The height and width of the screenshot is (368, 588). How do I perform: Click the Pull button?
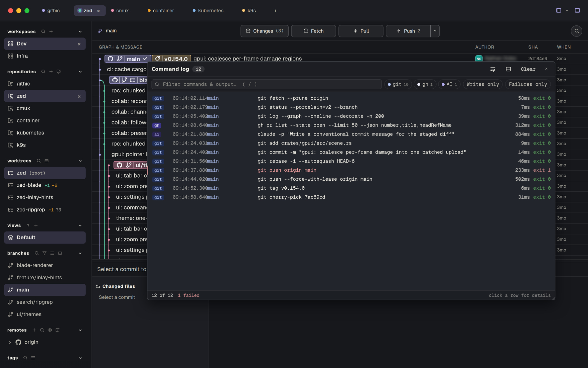(x=361, y=31)
